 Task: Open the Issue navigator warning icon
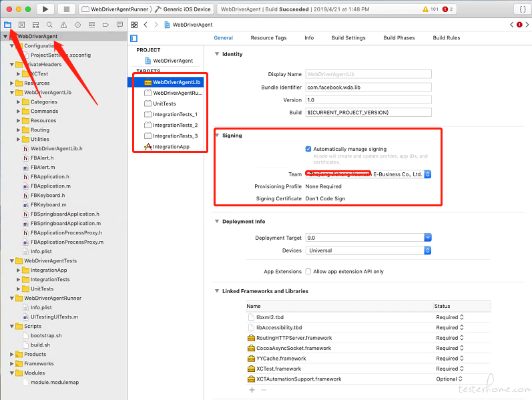click(x=63, y=25)
